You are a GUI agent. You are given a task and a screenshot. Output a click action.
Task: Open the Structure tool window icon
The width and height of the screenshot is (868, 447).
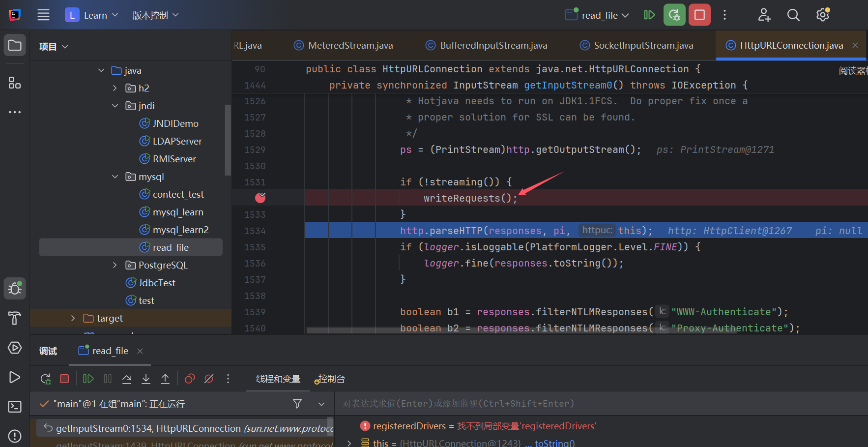(x=15, y=83)
